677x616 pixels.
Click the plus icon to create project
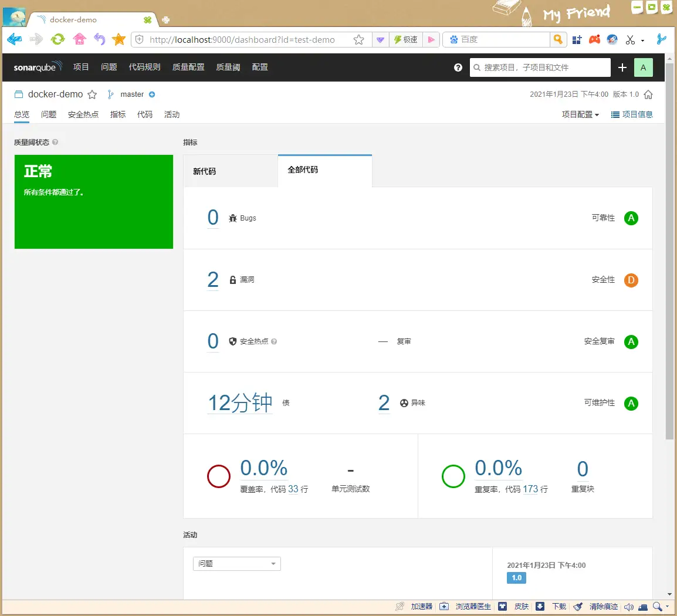click(622, 67)
